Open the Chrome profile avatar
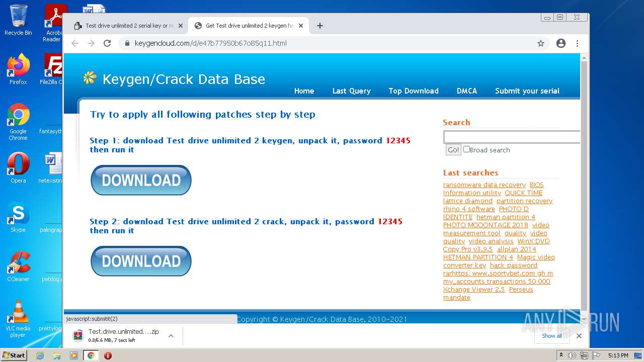Image resolution: width=644 pixels, height=362 pixels. click(561, 43)
